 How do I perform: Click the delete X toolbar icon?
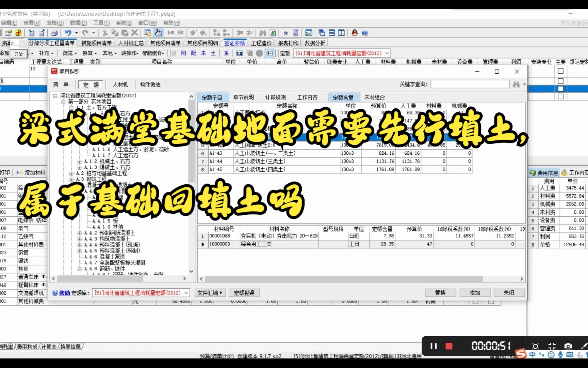point(135,33)
